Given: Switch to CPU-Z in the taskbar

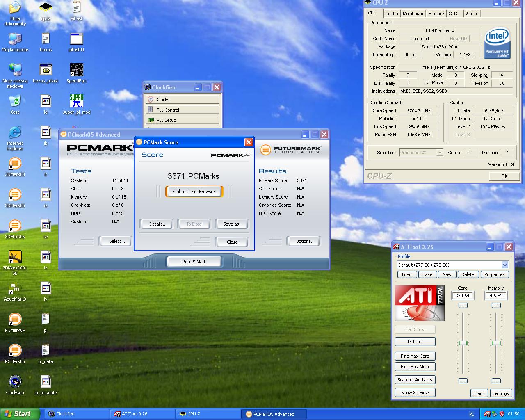Looking at the screenshot, I should (x=208, y=414).
